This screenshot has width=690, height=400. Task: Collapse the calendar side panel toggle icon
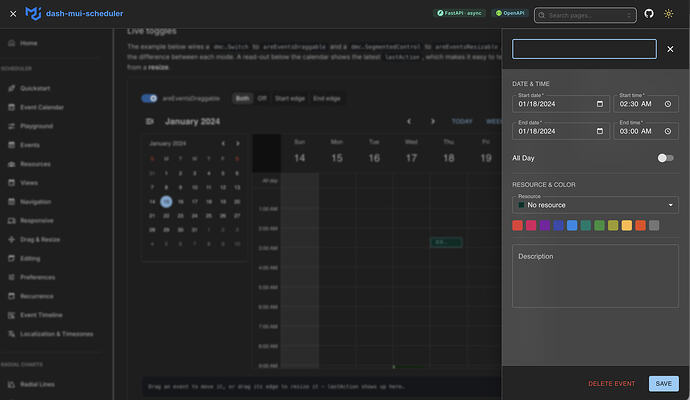(150, 121)
